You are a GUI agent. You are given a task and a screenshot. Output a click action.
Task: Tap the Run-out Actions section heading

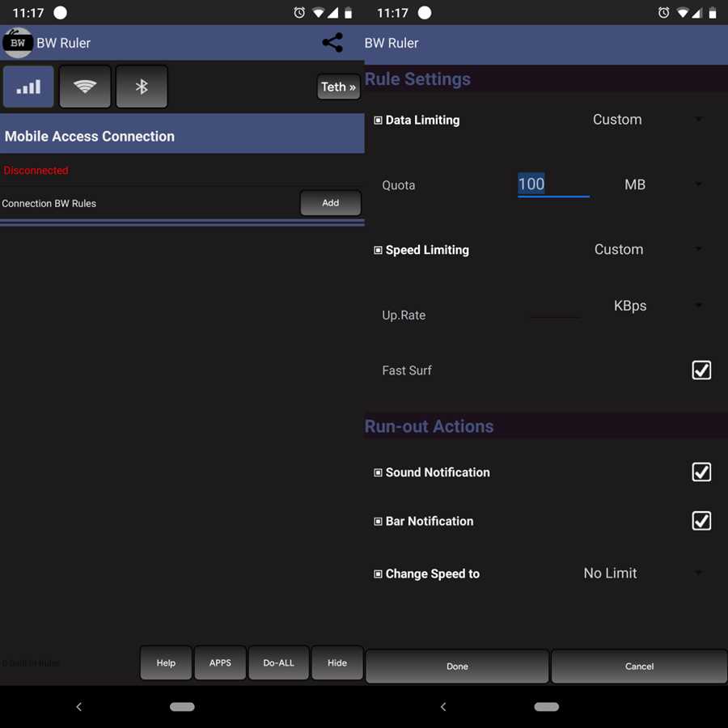429,426
